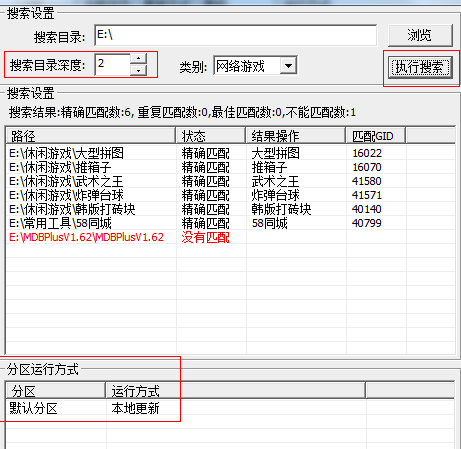Select the 武术之王 result row
Screen dimensions: 461x449
230,181
